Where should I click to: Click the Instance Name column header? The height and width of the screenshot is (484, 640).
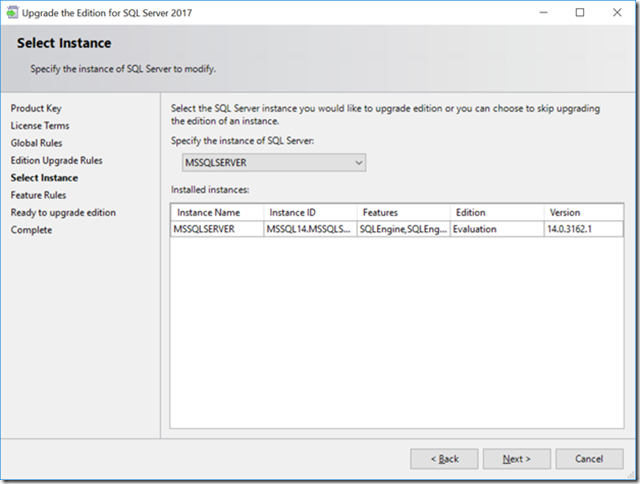coord(217,213)
